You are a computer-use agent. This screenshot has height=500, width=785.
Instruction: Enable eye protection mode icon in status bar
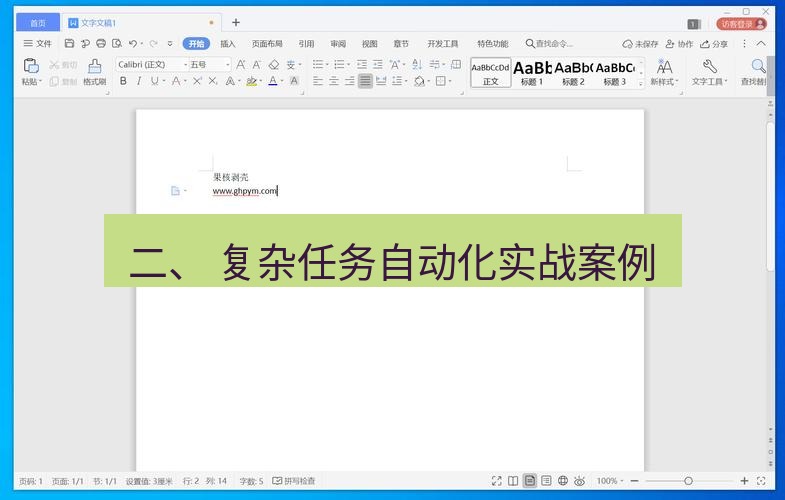[x=579, y=481]
